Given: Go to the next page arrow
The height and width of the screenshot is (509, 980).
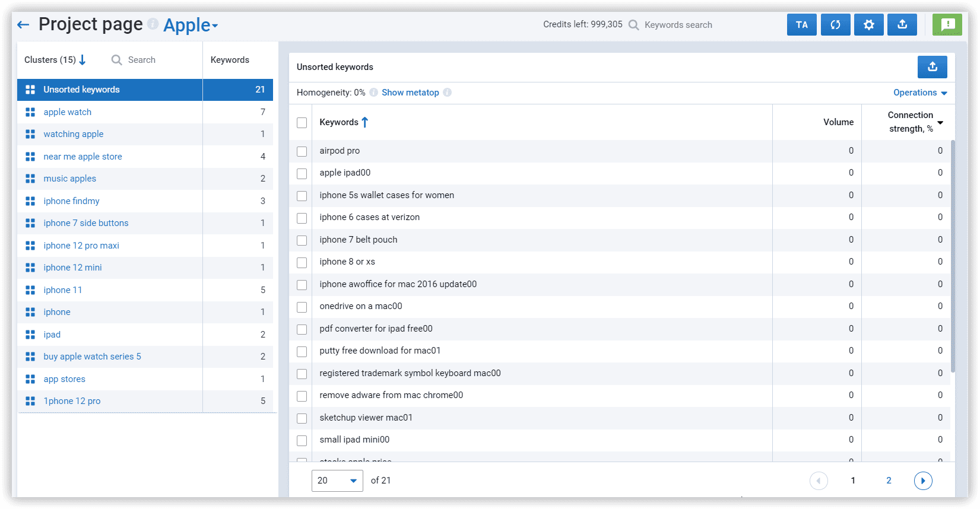Looking at the screenshot, I should 923,481.
